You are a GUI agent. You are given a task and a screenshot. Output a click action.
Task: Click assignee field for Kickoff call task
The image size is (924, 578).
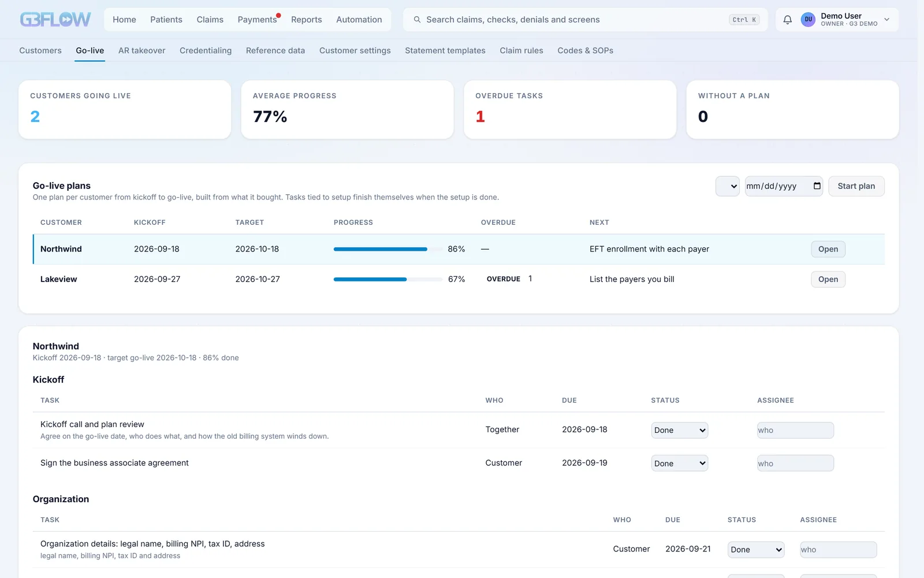pyautogui.click(x=795, y=430)
